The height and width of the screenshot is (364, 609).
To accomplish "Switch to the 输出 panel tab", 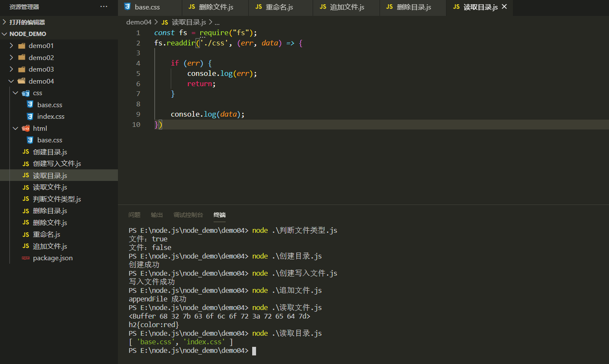I will [157, 215].
